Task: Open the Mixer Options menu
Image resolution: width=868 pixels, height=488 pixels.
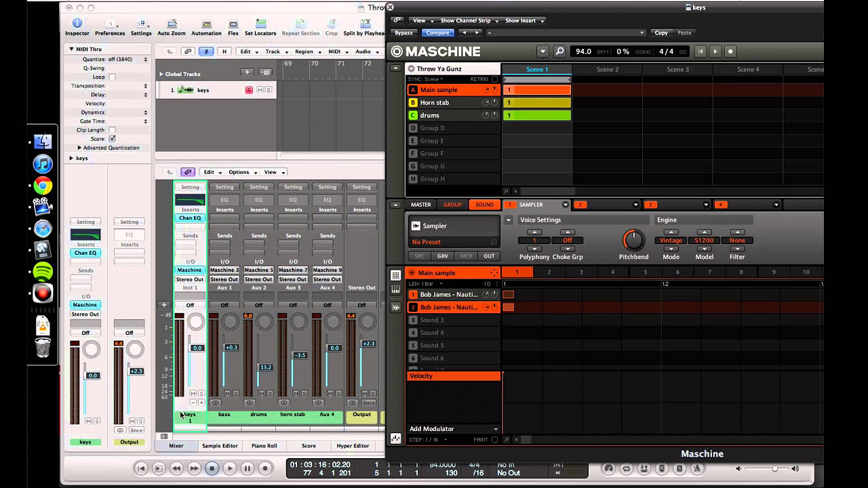Action: click(x=241, y=172)
